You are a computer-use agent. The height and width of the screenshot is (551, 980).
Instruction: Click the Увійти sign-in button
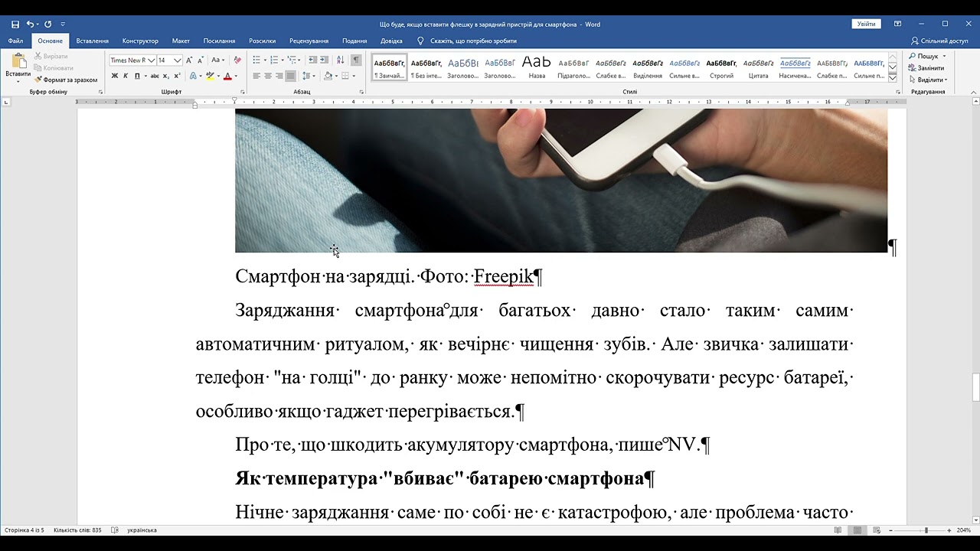pos(866,24)
